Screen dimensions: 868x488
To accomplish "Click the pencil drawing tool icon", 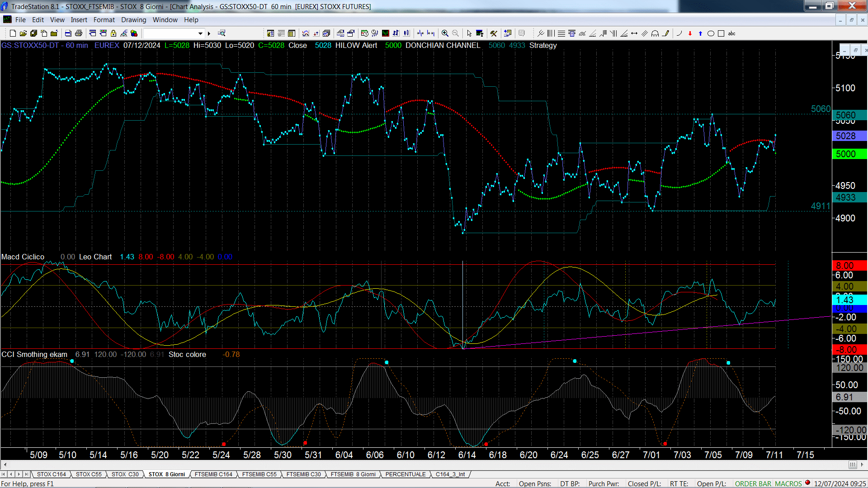I will [x=665, y=33].
